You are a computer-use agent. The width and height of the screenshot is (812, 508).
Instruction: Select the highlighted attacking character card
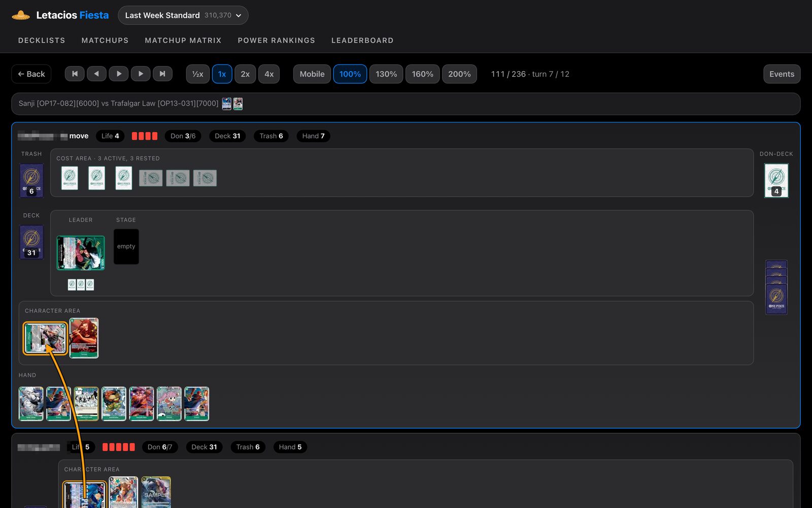45,338
